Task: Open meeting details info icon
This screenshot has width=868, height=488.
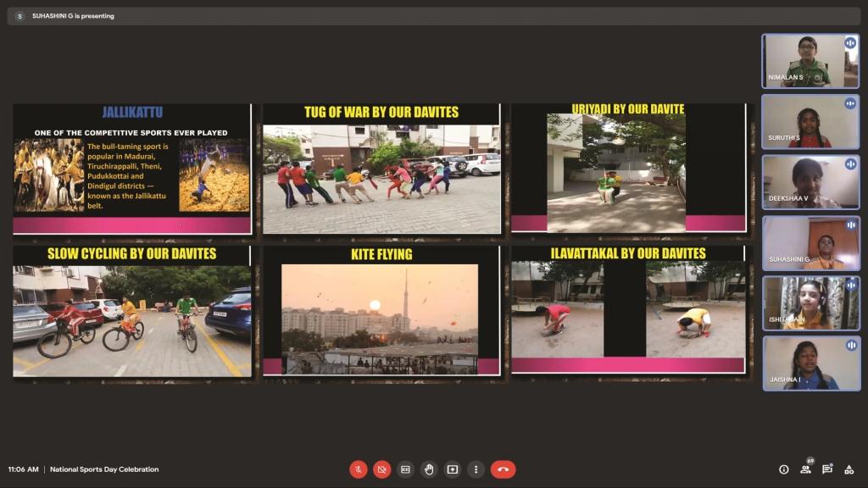Action: (x=784, y=469)
